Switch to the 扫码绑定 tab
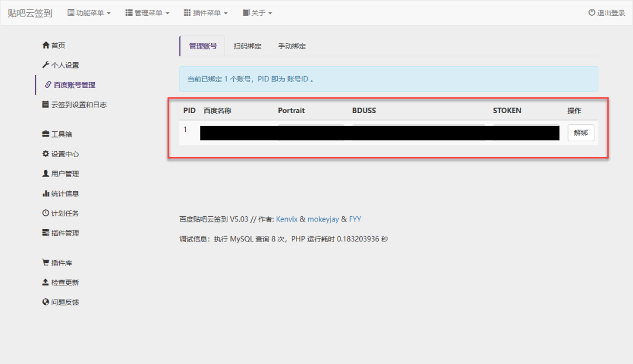Image resolution: width=633 pixels, height=364 pixels. point(247,46)
